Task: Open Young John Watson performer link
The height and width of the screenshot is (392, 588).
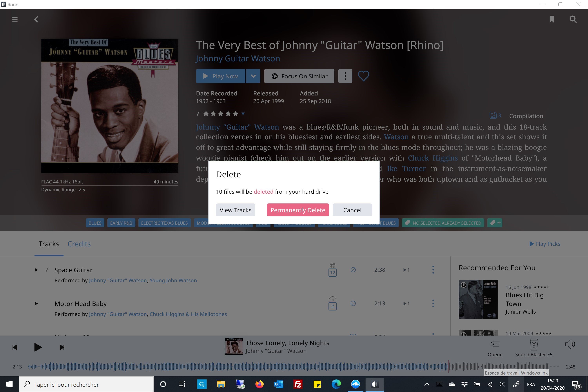Action: click(x=173, y=280)
